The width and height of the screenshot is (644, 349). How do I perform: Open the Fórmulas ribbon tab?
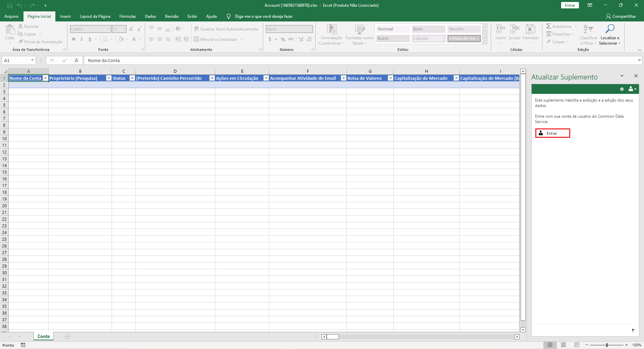(127, 16)
